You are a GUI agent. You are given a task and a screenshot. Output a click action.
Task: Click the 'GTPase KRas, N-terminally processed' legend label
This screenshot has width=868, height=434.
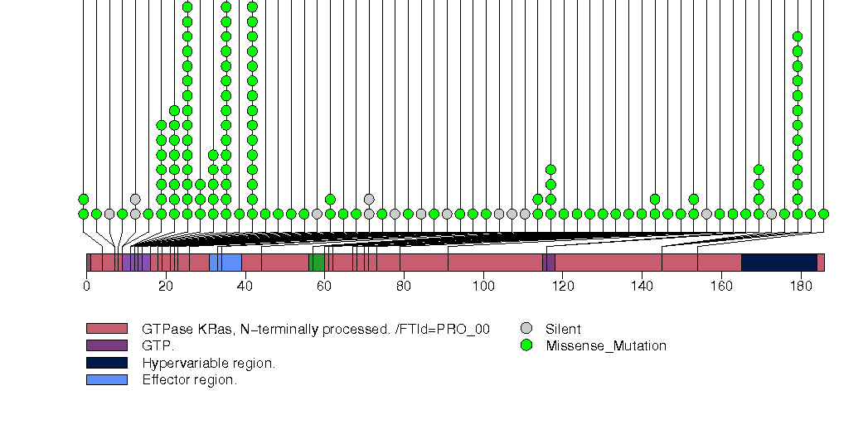click(315, 329)
